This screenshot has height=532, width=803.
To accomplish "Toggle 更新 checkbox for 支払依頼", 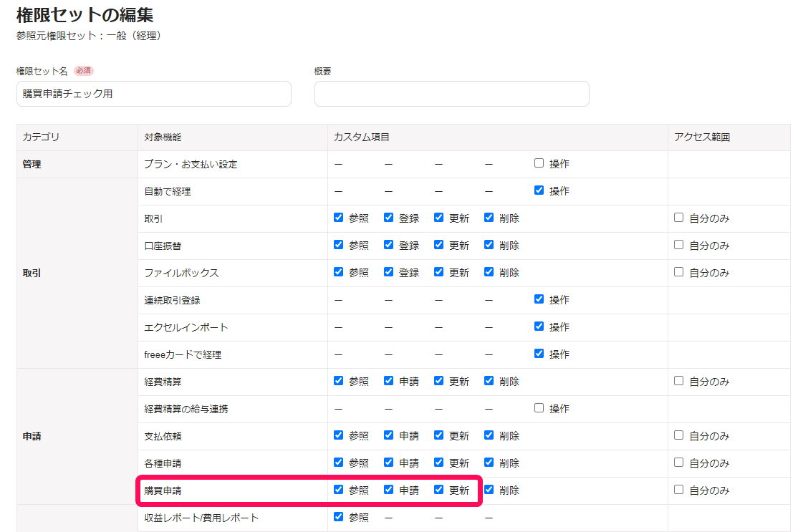I will [438, 435].
